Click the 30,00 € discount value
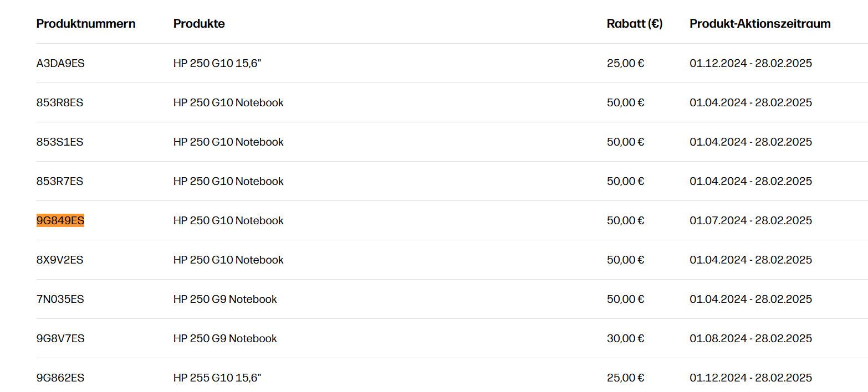 [625, 339]
